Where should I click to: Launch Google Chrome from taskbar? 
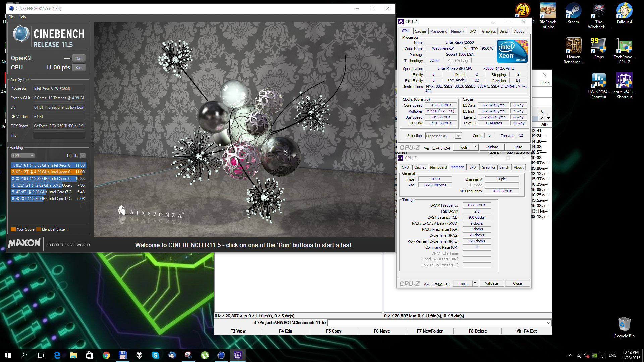point(106,355)
